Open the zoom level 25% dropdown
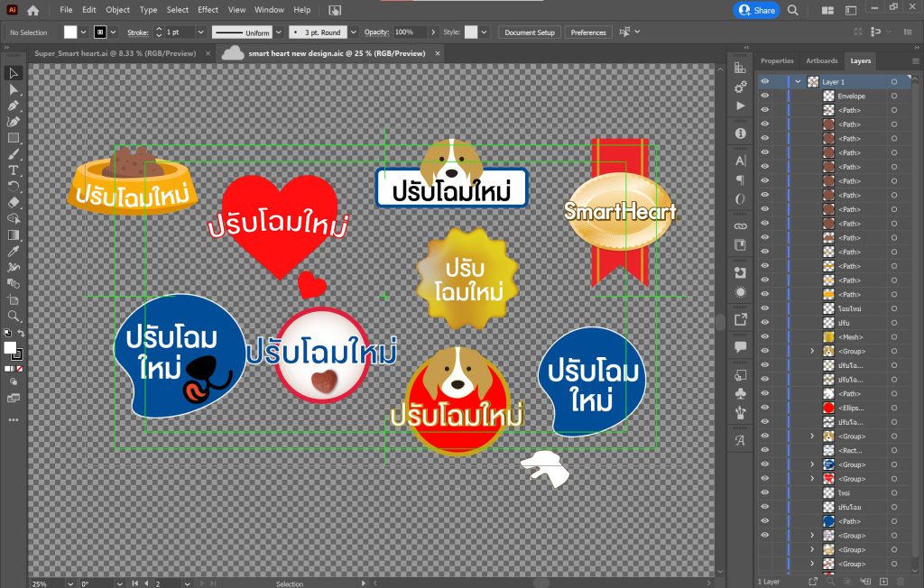Image resolution: width=924 pixels, height=588 pixels. pos(70,583)
